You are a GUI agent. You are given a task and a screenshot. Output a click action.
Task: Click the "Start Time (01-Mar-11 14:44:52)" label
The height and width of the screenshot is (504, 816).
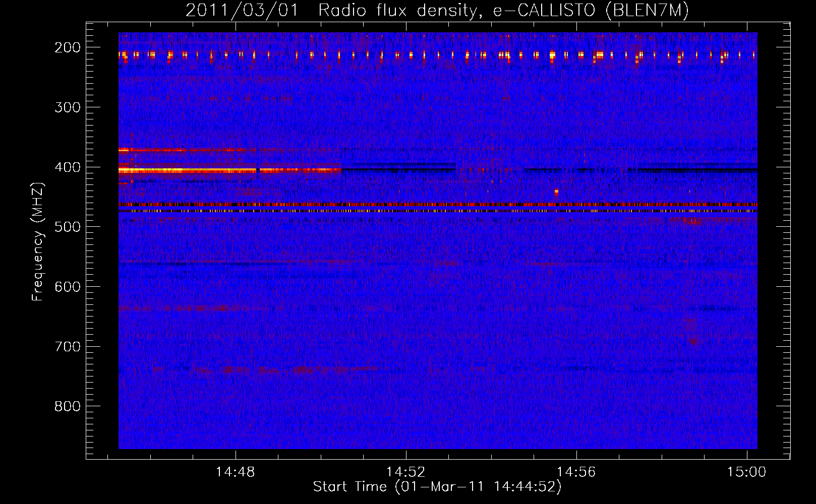pos(437,487)
